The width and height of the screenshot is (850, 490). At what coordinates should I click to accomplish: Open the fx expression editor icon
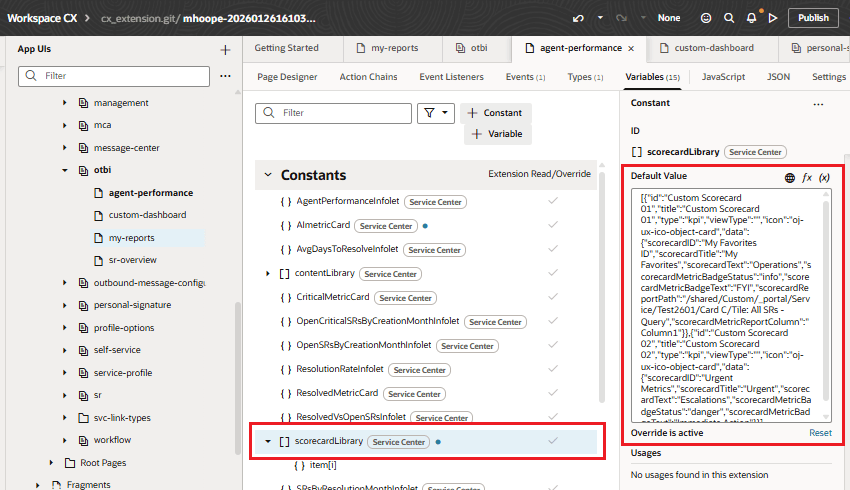pyautogui.click(x=807, y=178)
